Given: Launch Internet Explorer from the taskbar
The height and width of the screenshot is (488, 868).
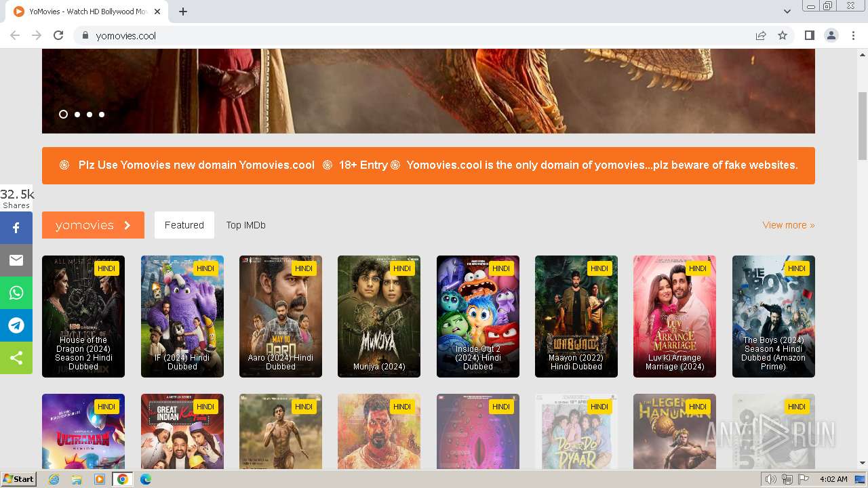Looking at the screenshot, I should (x=54, y=479).
